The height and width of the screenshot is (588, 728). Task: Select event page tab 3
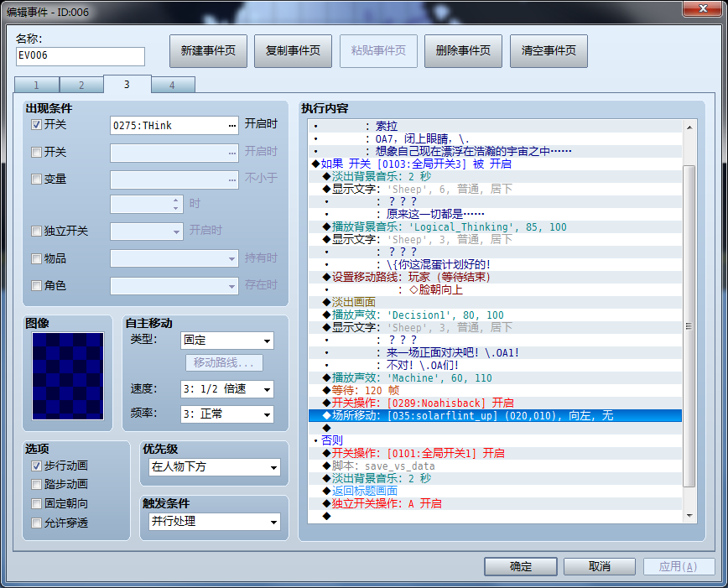point(127,84)
